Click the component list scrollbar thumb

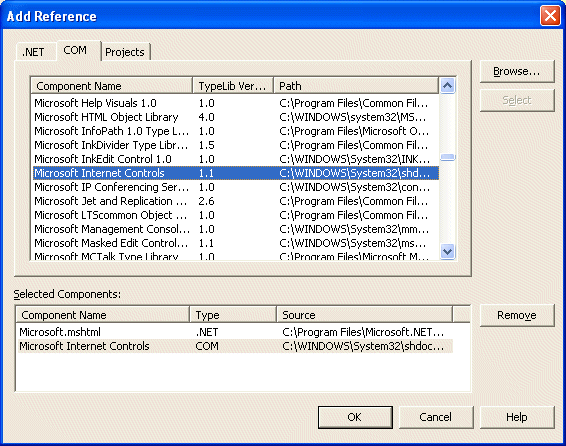(x=448, y=157)
